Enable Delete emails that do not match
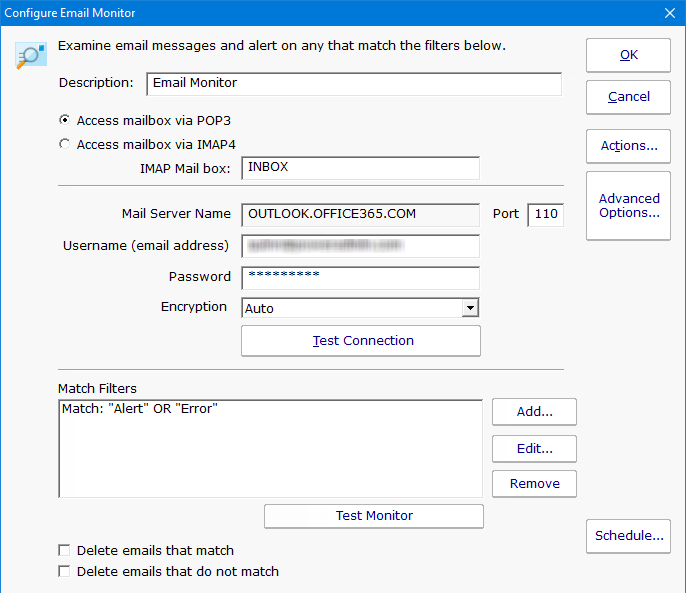The image size is (686, 593). pos(66,572)
